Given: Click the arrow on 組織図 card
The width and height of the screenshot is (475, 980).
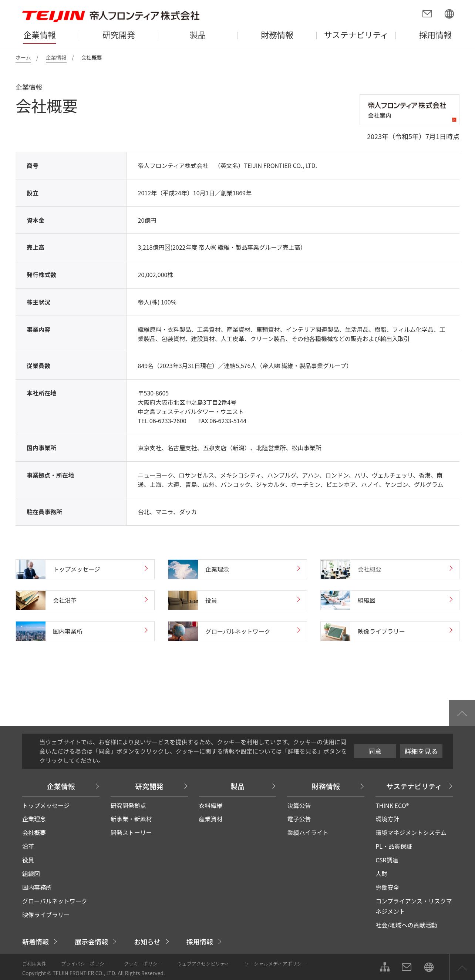Looking at the screenshot, I should (x=451, y=600).
